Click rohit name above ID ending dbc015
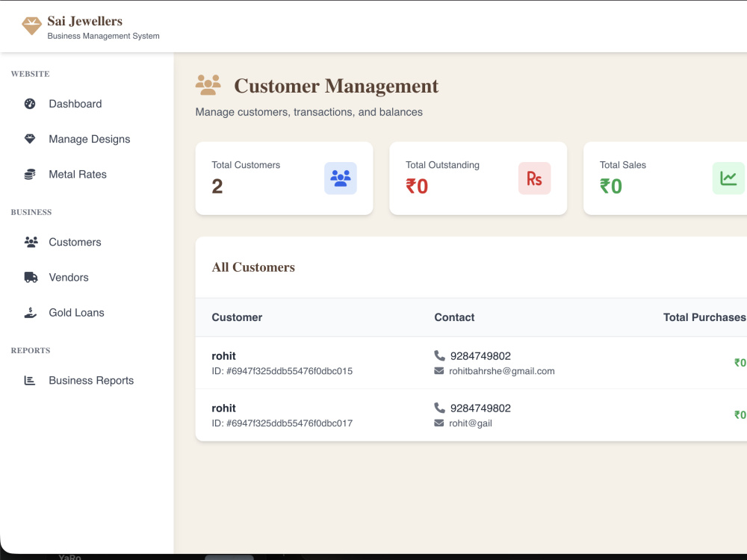 pos(223,355)
